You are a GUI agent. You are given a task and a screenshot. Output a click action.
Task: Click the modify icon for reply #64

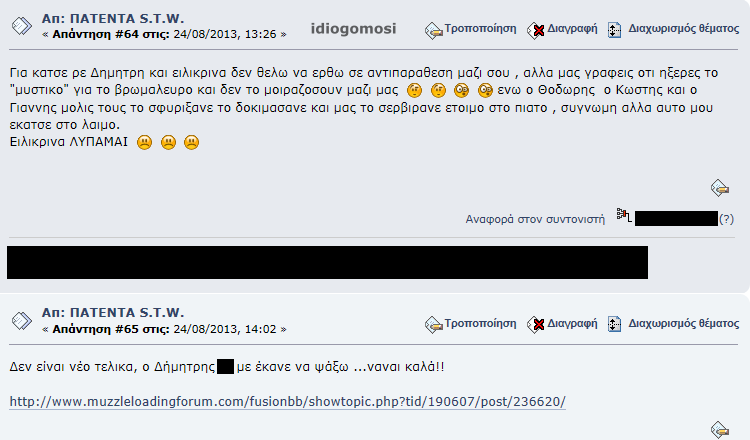coord(433,30)
